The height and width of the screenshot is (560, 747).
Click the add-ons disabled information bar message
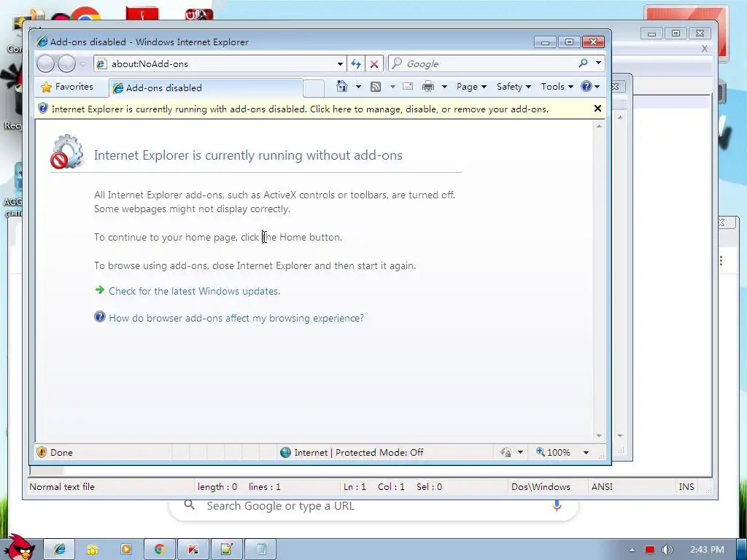tap(300, 109)
